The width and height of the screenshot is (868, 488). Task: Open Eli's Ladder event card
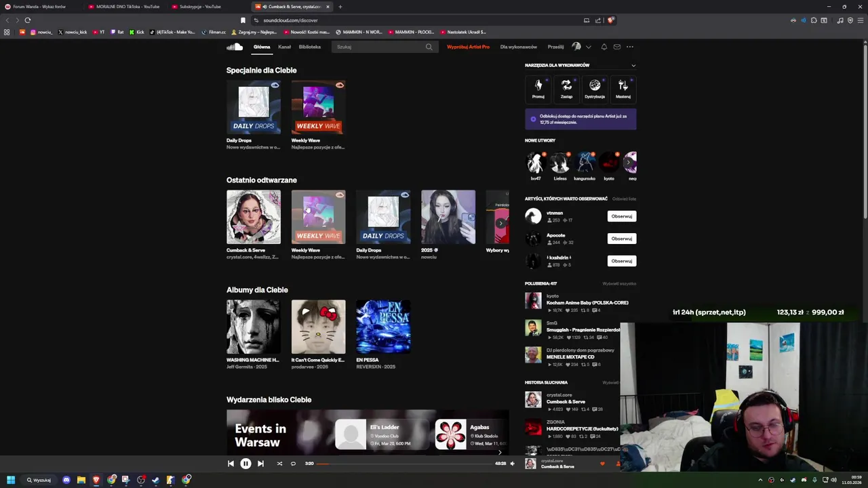[x=382, y=434]
